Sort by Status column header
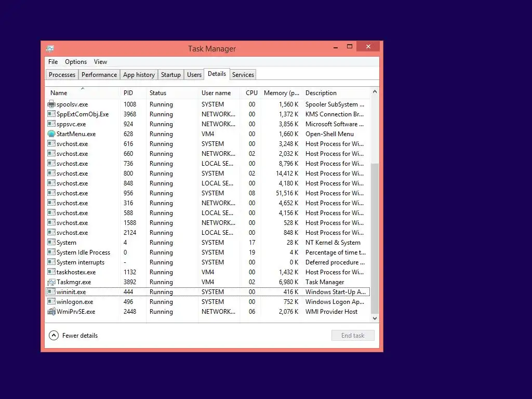 [x=172, y=92]
